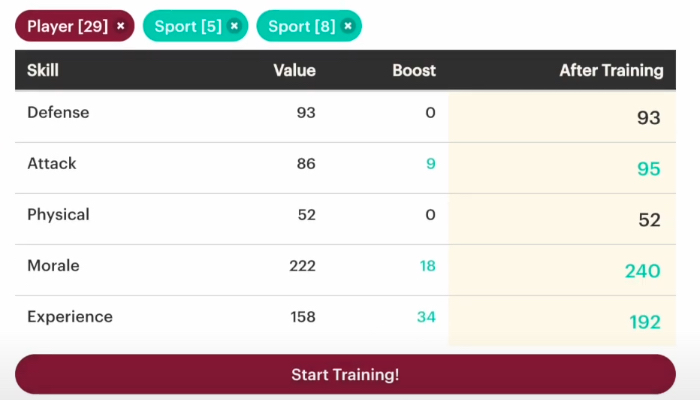Click Experience after-training value 192

pyautogui.click(x=645, y=322)
